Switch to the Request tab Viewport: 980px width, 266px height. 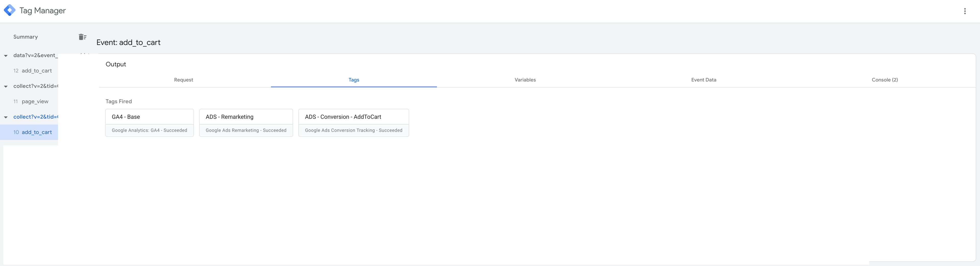point(184,80)
